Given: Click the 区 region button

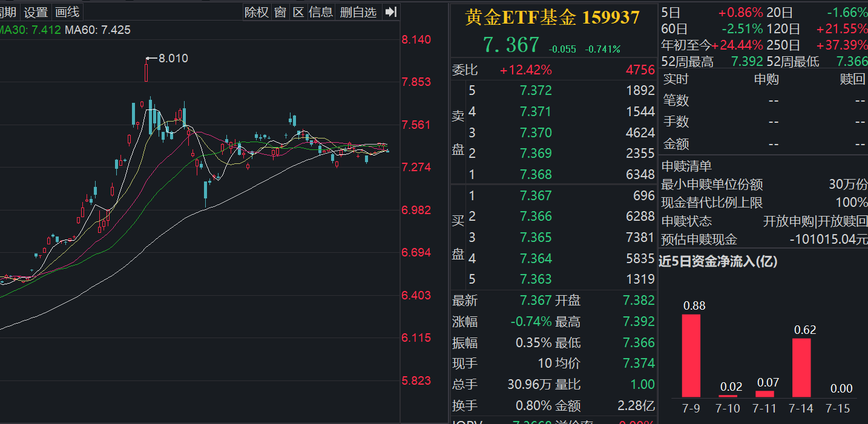Looking at the screenshot, I should click(298, 12).
